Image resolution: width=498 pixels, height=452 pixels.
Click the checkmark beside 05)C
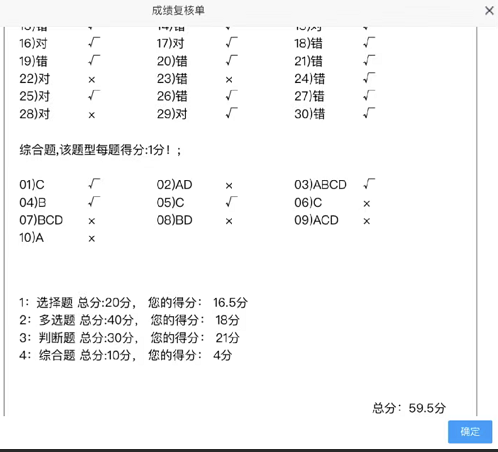pyautogui.click(x=231, y=202)
